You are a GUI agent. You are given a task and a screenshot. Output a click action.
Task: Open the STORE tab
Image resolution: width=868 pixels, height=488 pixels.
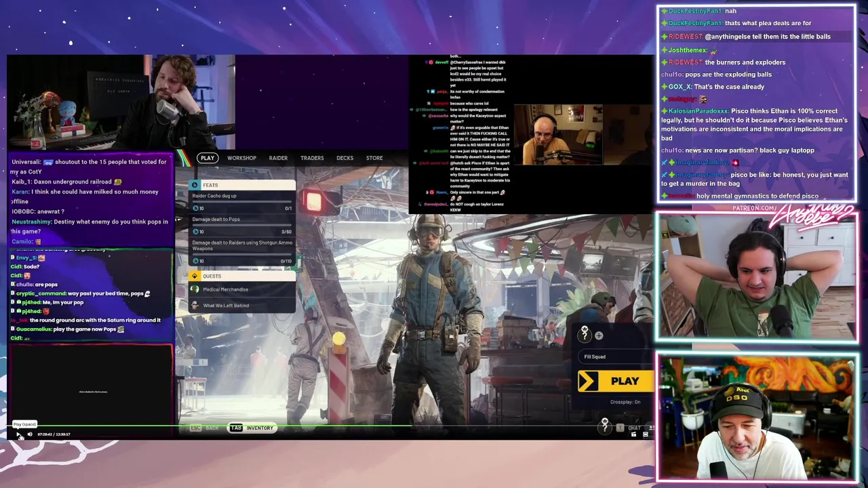[374, 158]
